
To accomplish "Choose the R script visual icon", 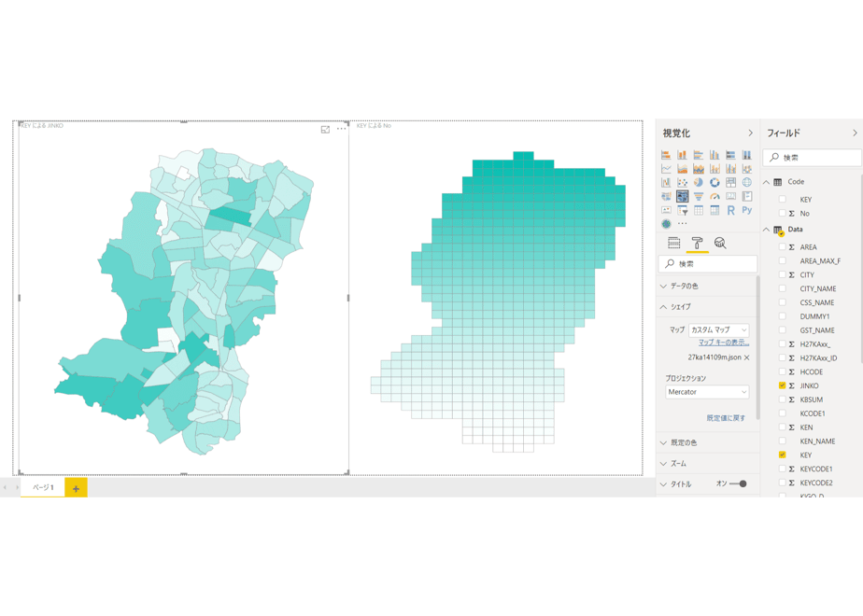I will click(x=730, y=210).
